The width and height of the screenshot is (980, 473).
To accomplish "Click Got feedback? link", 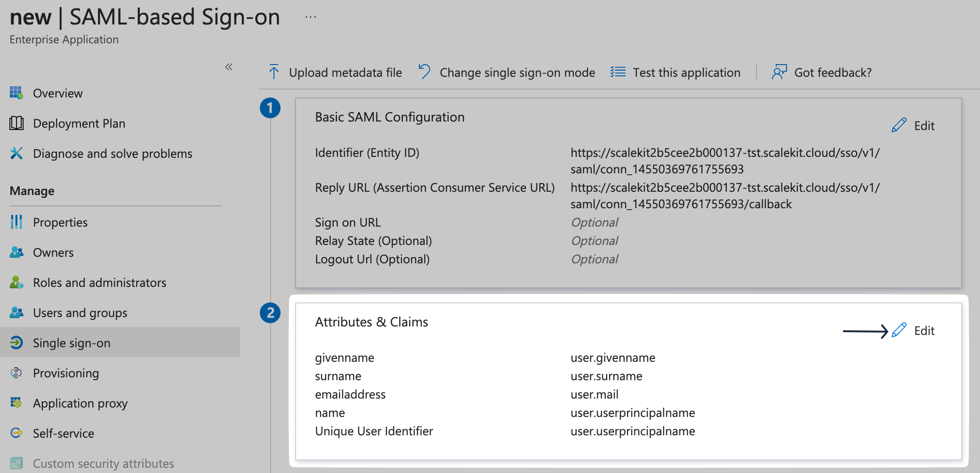I will [x=822, y=73].
